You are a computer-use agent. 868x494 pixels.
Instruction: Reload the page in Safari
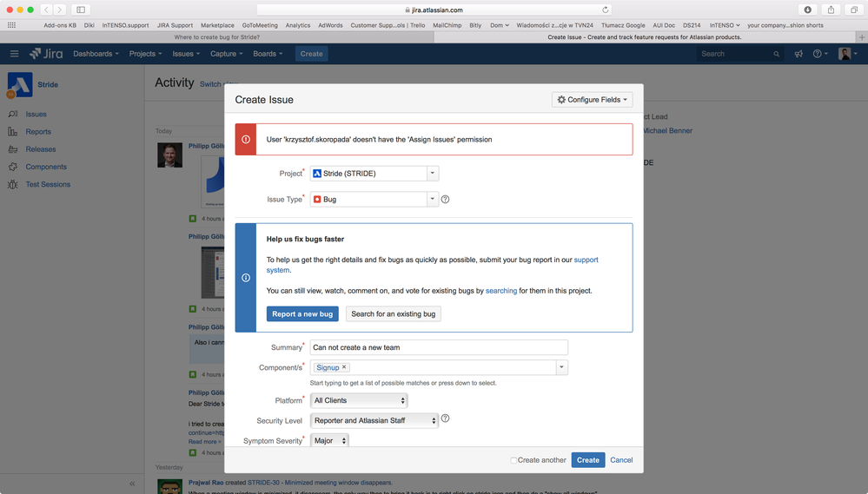[x=605, y=10]
